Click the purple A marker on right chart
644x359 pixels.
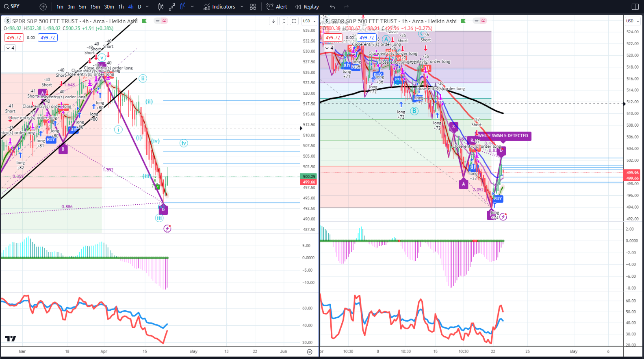(464, 184)
